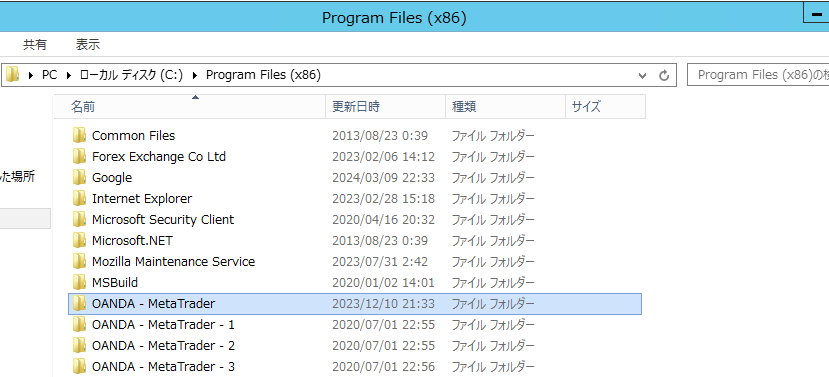This screenshot has height=377, width=829.
Task: Select the OANDA - MetaTrader - 3 name
Action: pyautogui.click(x=163, y=366)
